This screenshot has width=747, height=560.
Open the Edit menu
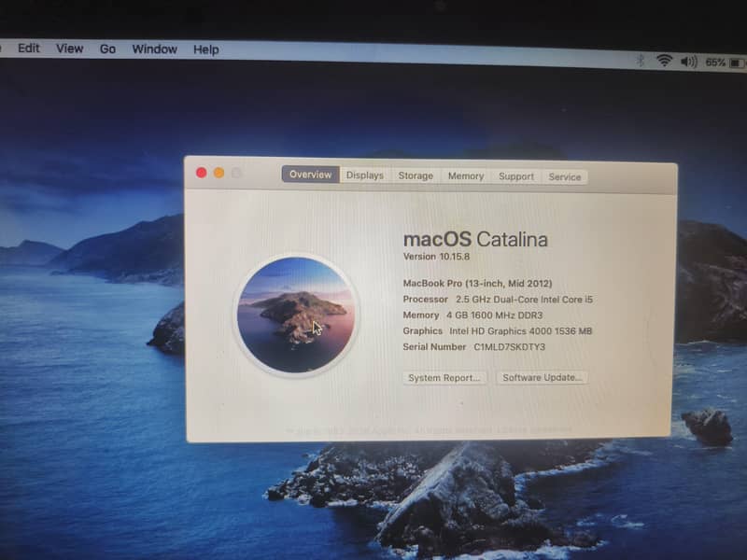29,49
